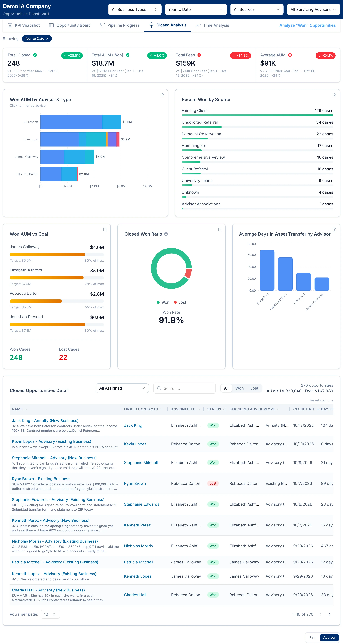Toggle the Won legend item
This screenshot has height=644, width=343.
pos(163,302)
